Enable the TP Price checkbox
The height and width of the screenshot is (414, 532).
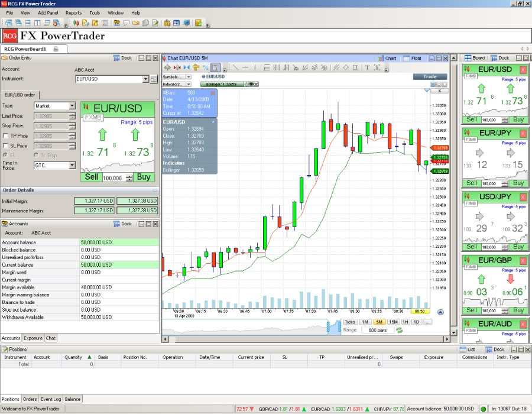[5, 136]
